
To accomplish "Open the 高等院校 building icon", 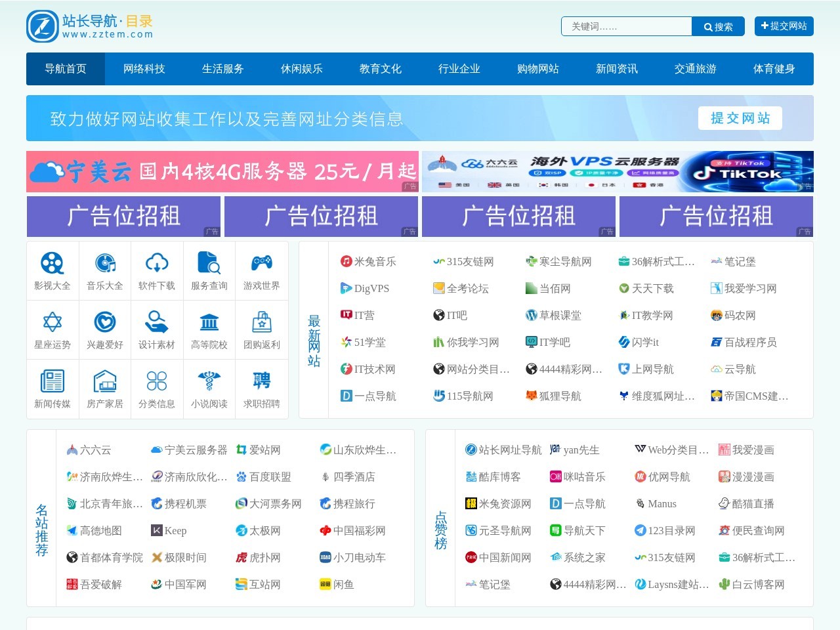I will pos(209,322).
